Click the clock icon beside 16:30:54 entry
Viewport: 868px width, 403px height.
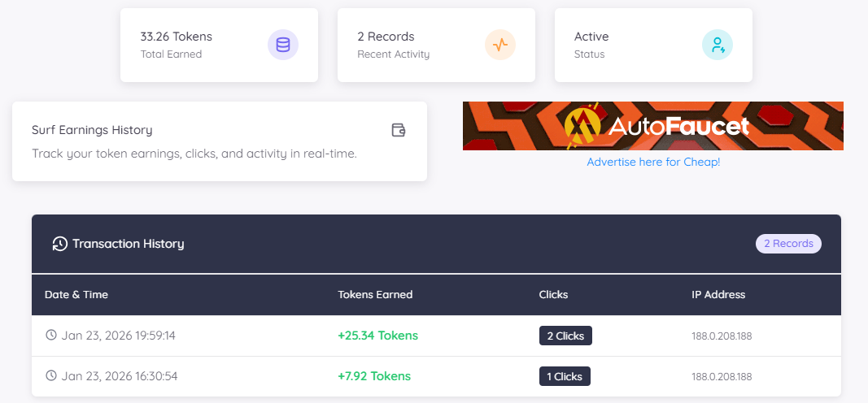point(51,376)
